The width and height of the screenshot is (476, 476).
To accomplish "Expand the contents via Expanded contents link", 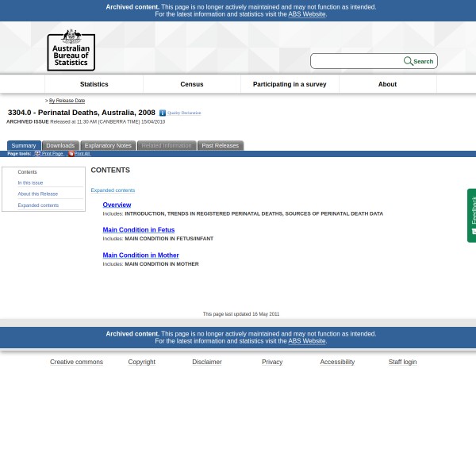I will [x=113, y=190].
